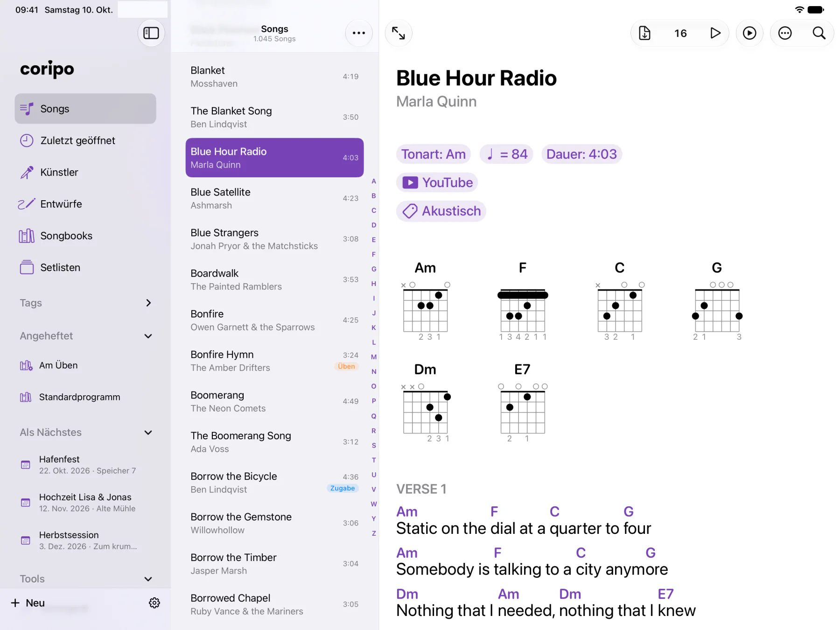
Task: Open Zuletzt geöffnet in sidebar
Action: [x=85, y=140]
